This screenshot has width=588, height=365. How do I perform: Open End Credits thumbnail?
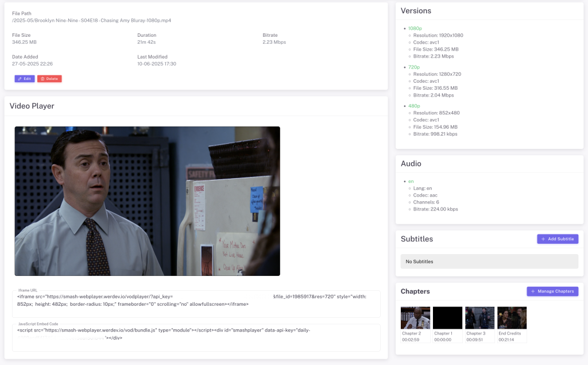point(512,318)
